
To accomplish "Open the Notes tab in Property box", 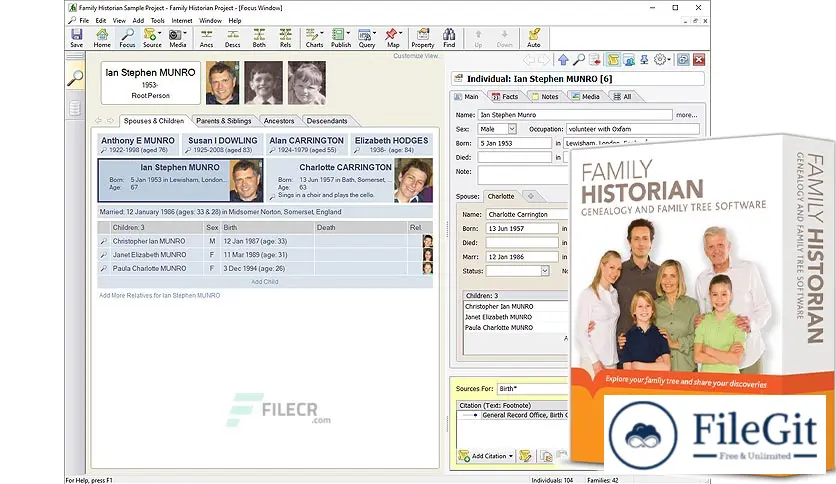I will point(545,96).
